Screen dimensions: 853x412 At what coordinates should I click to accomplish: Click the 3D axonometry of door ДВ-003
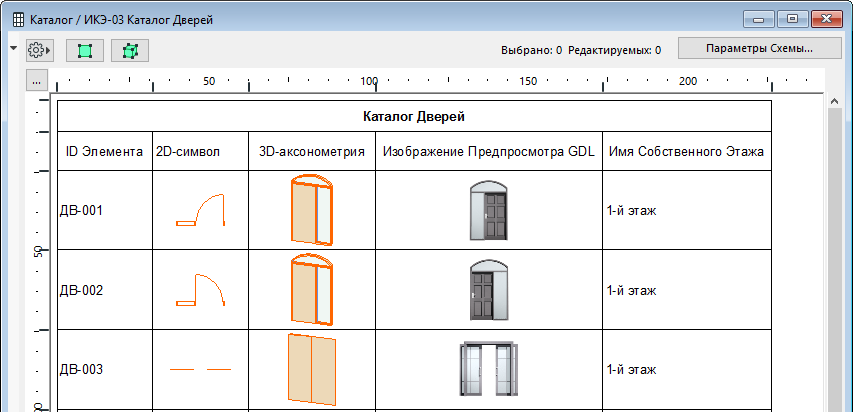point(312,370)
